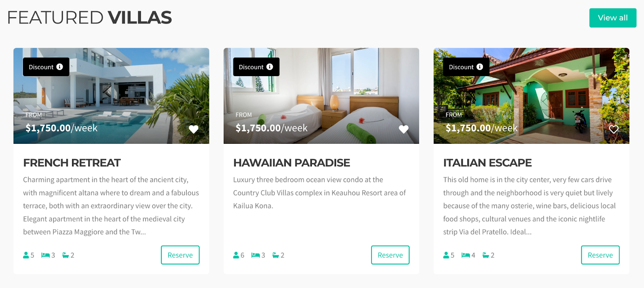The width and height of the screenshot is (644, 288).
Task: Click the info icon on French Retreat Discount badge
Action: point(60,67)
